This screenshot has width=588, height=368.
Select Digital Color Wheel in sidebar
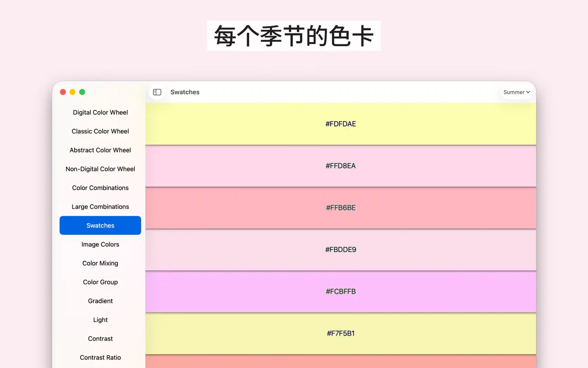tap(100, 112)
